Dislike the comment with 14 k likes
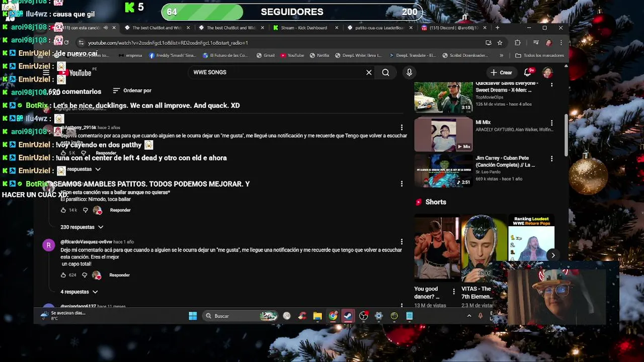 pos(85,210)
